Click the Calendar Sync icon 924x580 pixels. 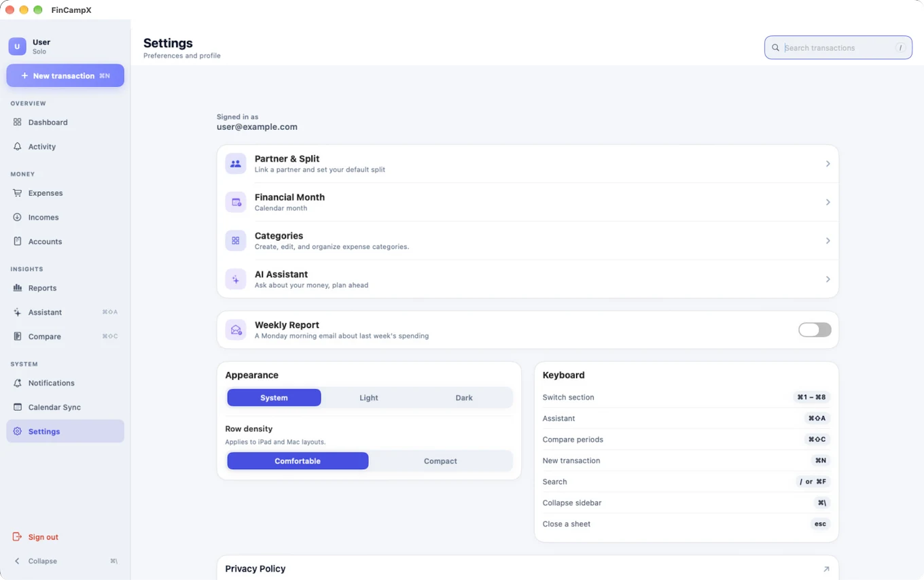tap(18, 407)
